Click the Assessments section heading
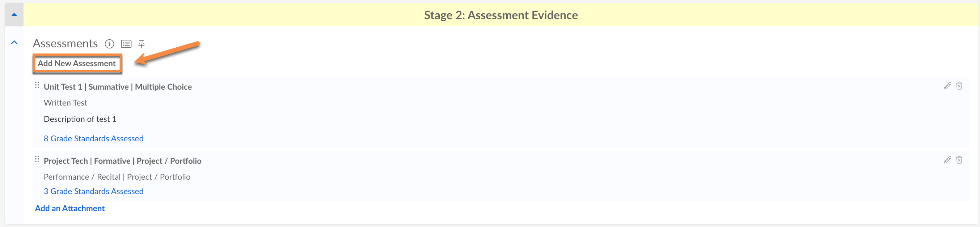980x227 pixels. pyautogui.click(x=66, y=44)
